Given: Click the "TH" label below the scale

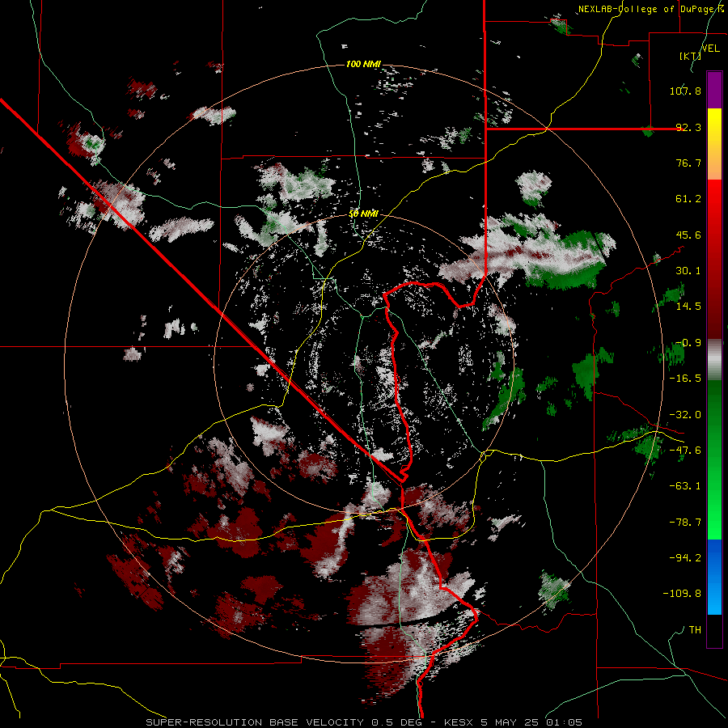Looking at the screenshot, I should (x=695, y=630).
